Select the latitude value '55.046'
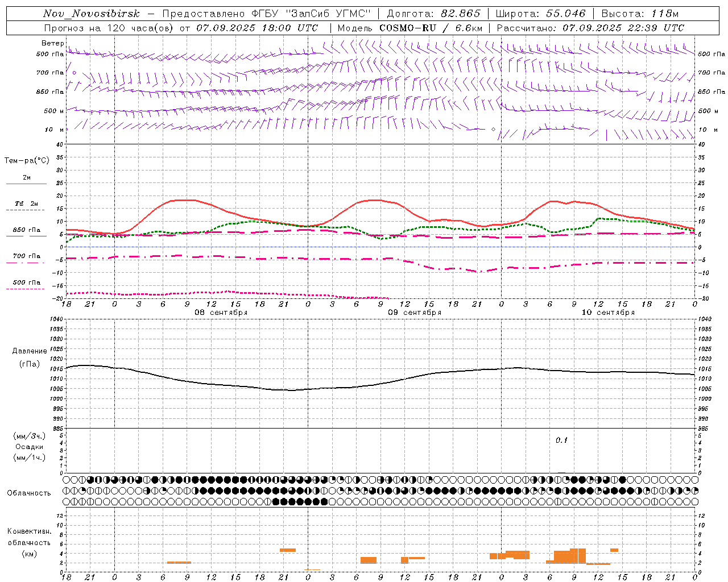 (566, 14)
